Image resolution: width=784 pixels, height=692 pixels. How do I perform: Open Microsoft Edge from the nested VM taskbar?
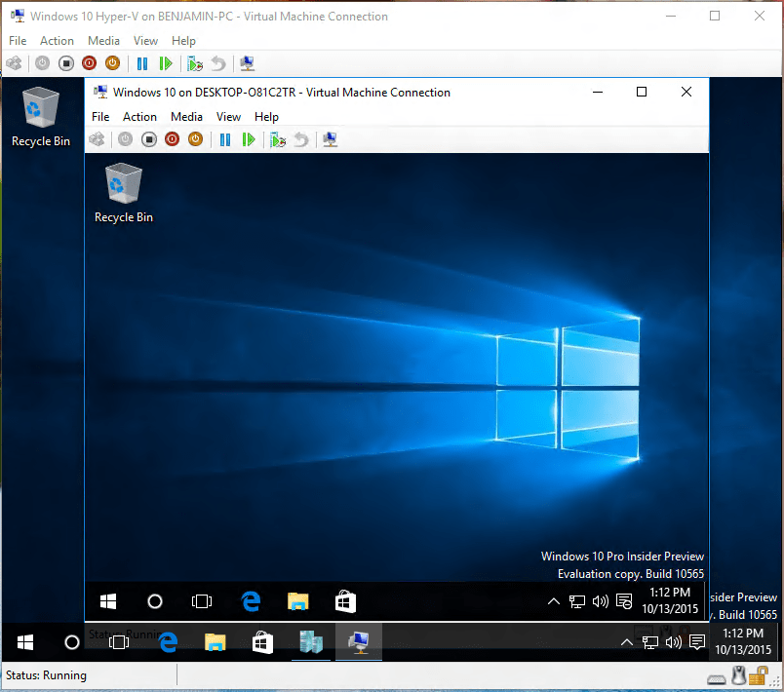pos(251,601)
